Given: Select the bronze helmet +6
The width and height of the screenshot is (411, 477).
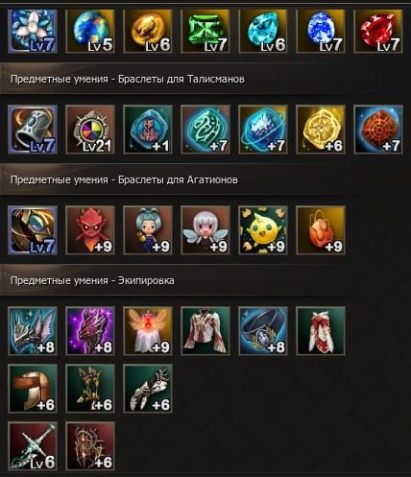Looking at the screenshot, I should [33, 389].
